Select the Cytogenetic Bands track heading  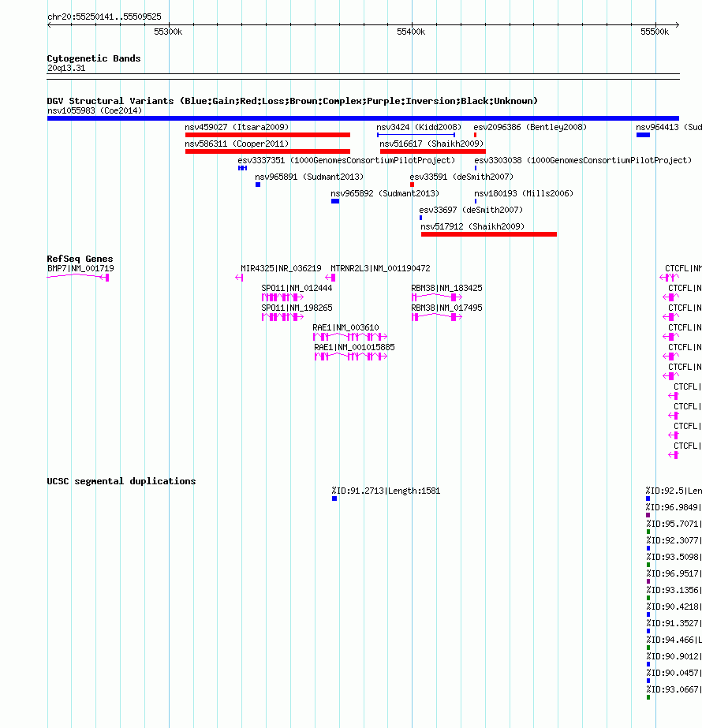(x=94, y=58)
